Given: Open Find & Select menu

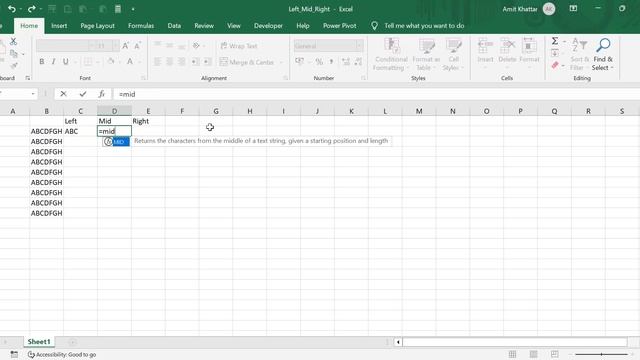Looking at the screenshot, I should (x=602, y=54).
